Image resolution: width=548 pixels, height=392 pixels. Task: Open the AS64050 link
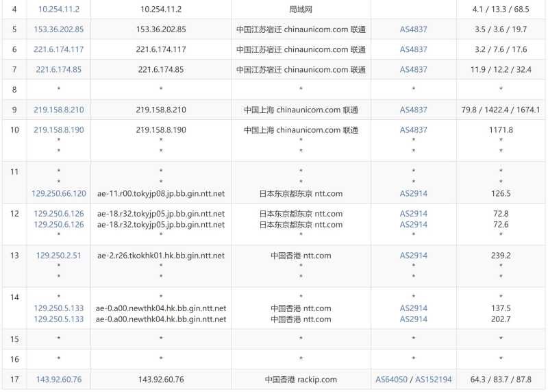click(x=393, y=379)
